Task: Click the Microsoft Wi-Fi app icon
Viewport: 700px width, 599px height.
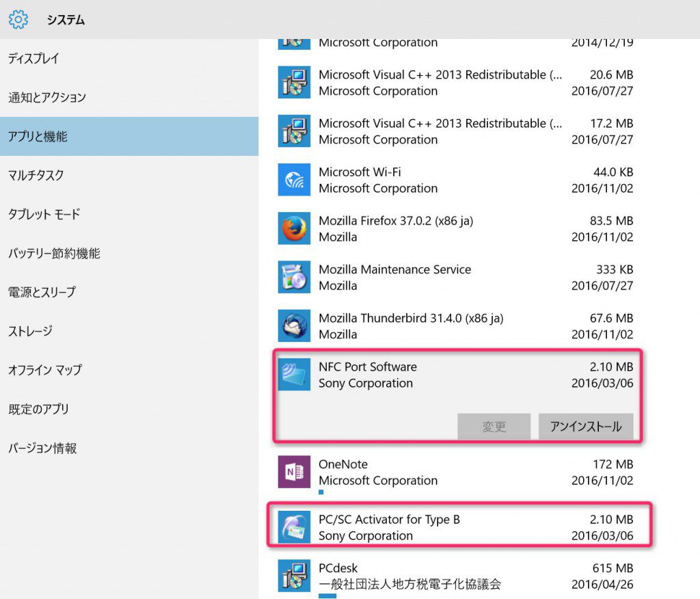Action: tap(294, 180)
